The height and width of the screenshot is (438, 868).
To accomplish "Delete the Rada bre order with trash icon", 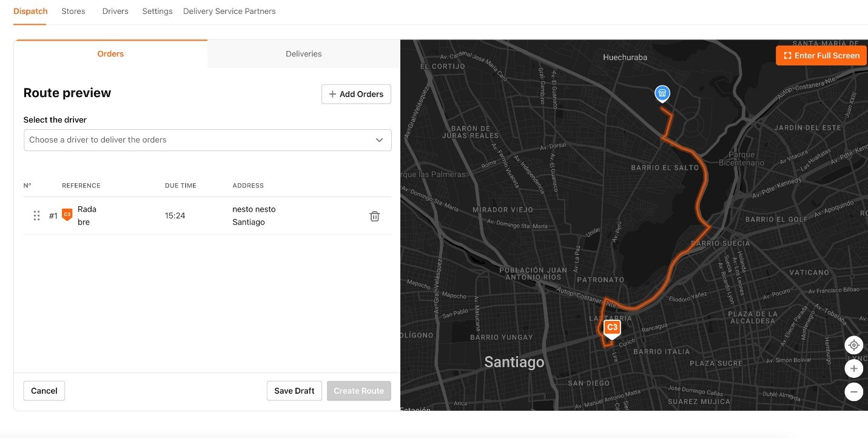I will [x=375, y=216].
